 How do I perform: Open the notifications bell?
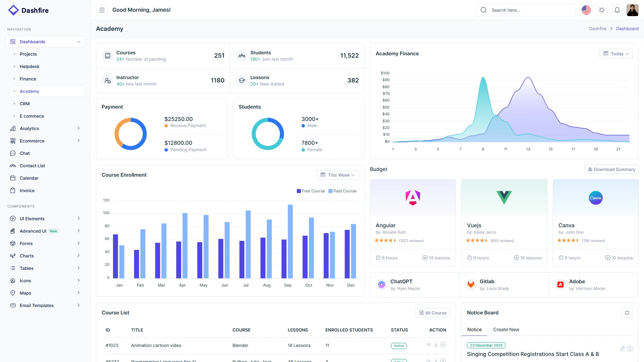click(617, 10)
